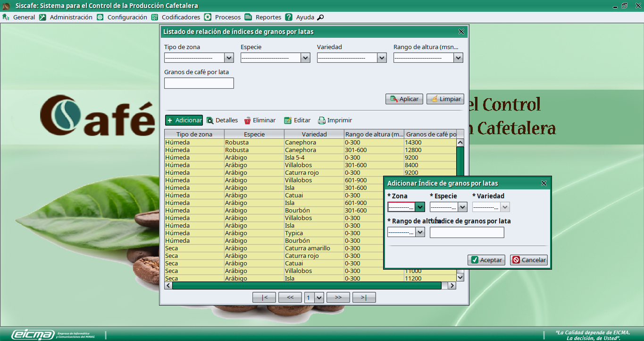Click the Editar toolbar icon
This screenshot has width=644, height=341.
[288, 120]
